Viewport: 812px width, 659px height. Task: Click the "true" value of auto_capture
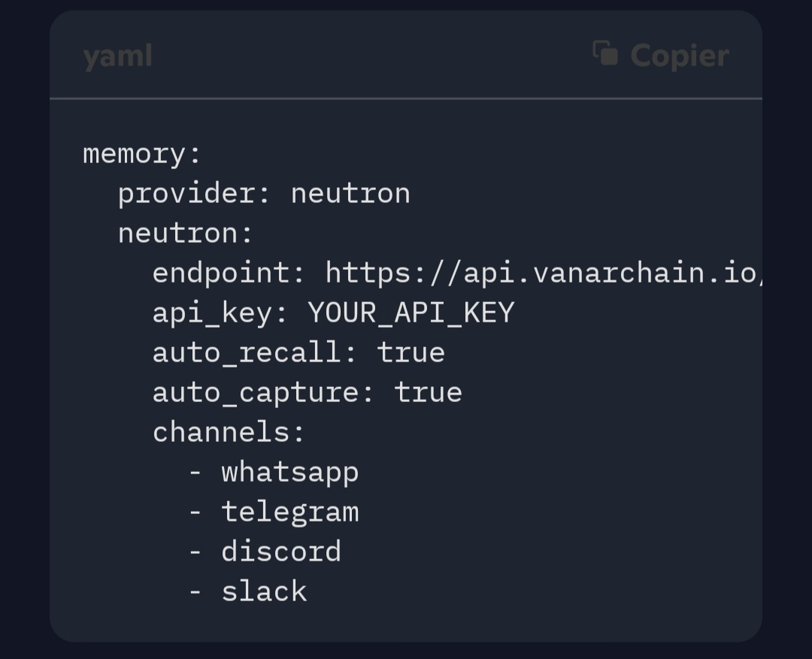tap(429, 392)
